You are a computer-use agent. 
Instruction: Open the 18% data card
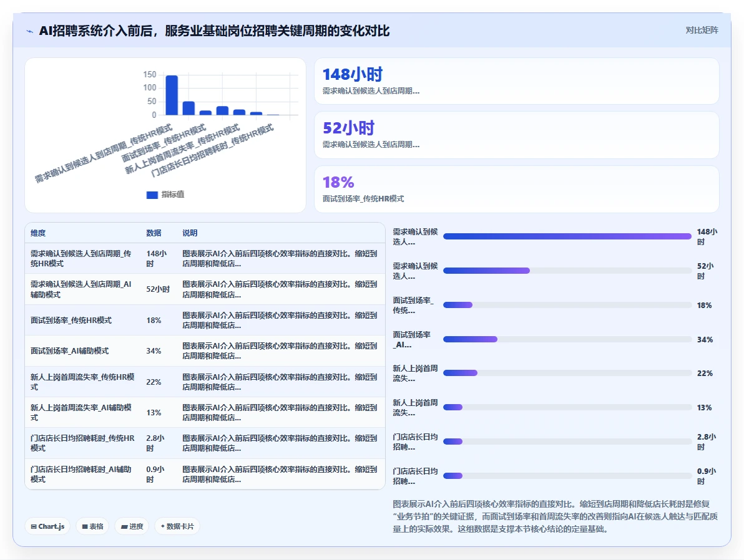coord(517,189)
